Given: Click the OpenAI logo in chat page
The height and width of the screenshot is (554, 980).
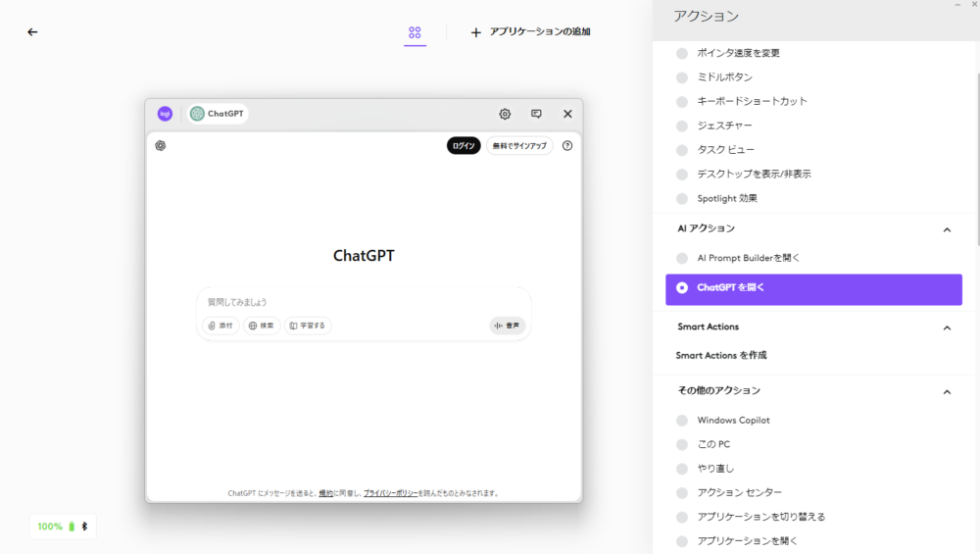Looking at the screenshot, I should click(161, 146).
